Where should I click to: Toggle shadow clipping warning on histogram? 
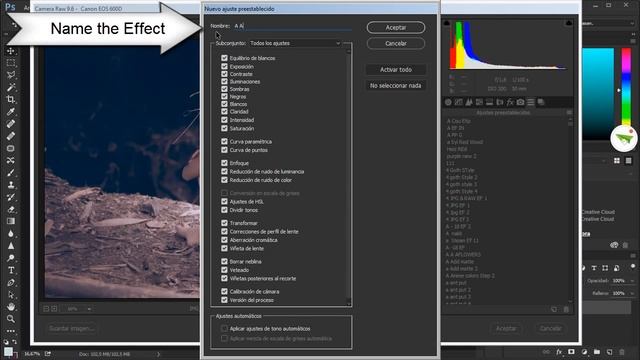click(x=447, y=23)
